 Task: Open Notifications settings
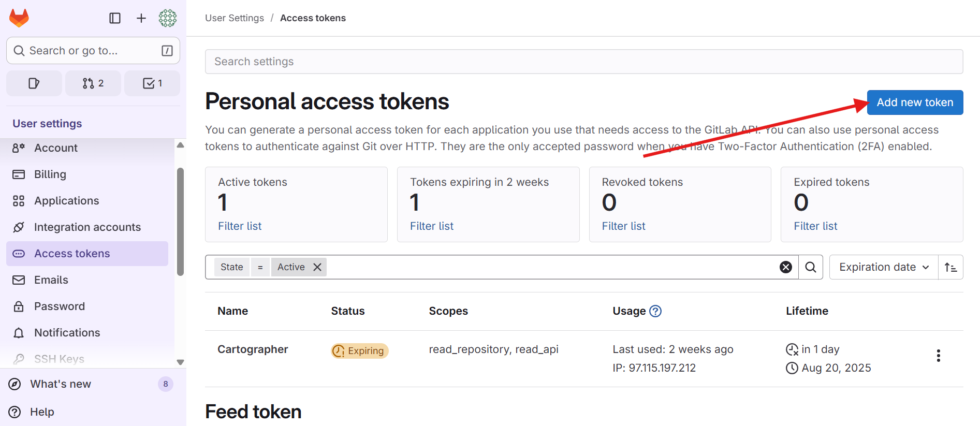87,333
